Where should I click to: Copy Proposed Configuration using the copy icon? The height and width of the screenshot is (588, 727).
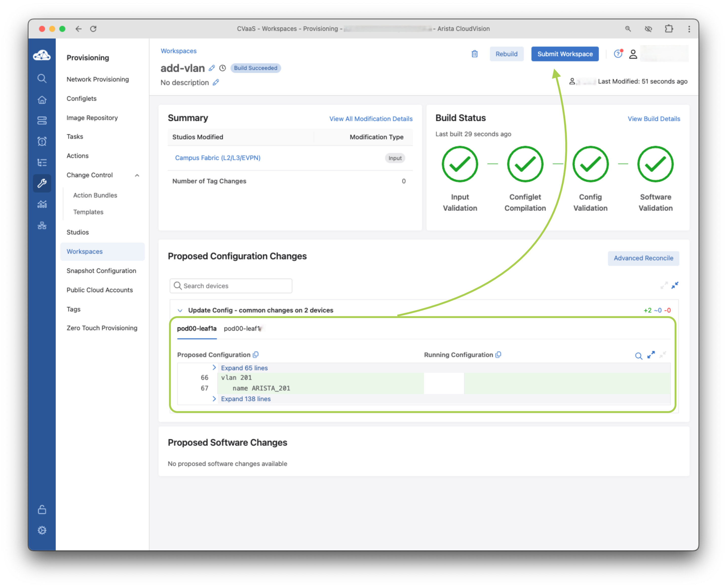(x=256, y=355)
